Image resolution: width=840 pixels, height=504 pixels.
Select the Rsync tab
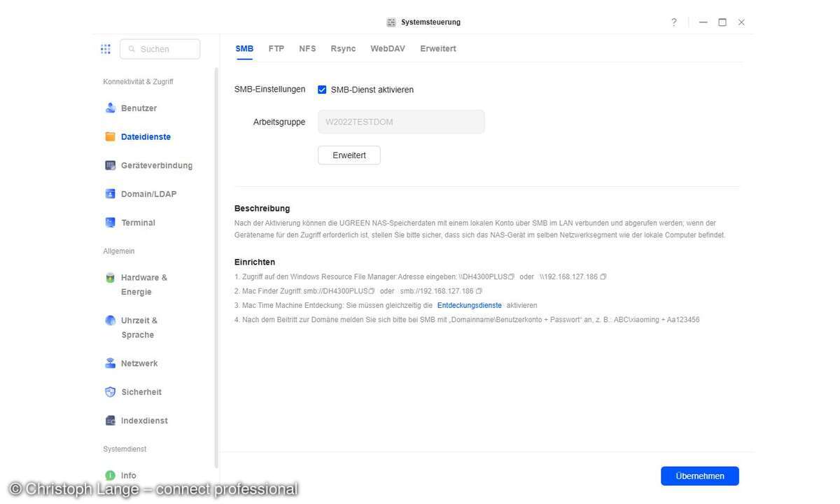coord(343,49)
